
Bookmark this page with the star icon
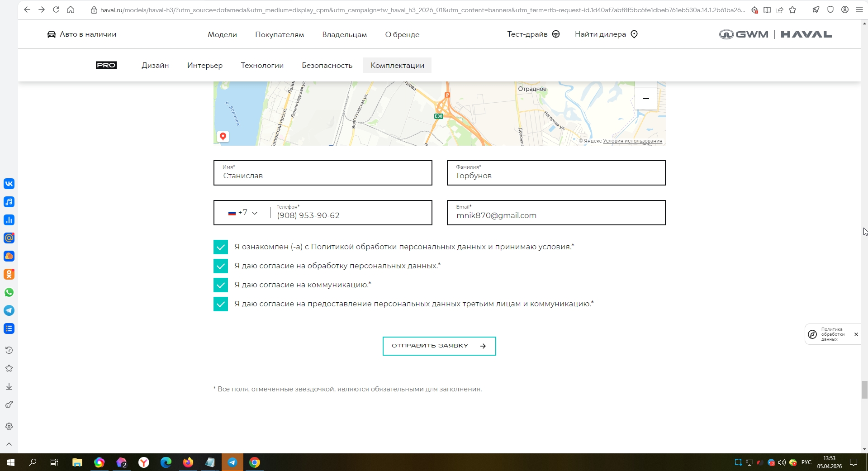click(x=792, y=10)
